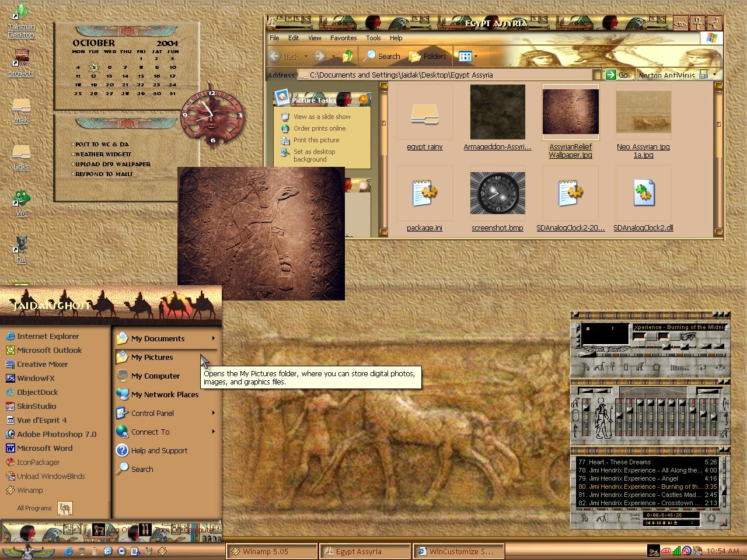Click the Set as desktop background link
Screen dimensions: 747x560
(x=314, y=155)
